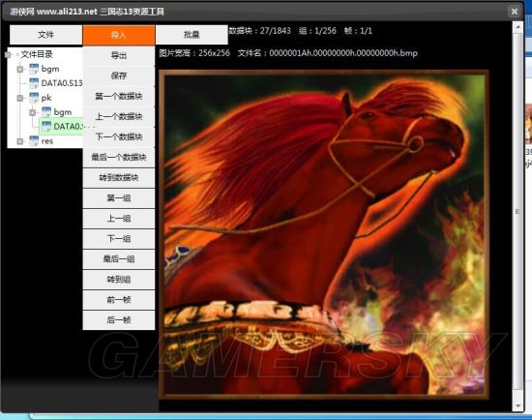Click the DATA0.S13 file icon
The image size is (532, 420).
34,83
